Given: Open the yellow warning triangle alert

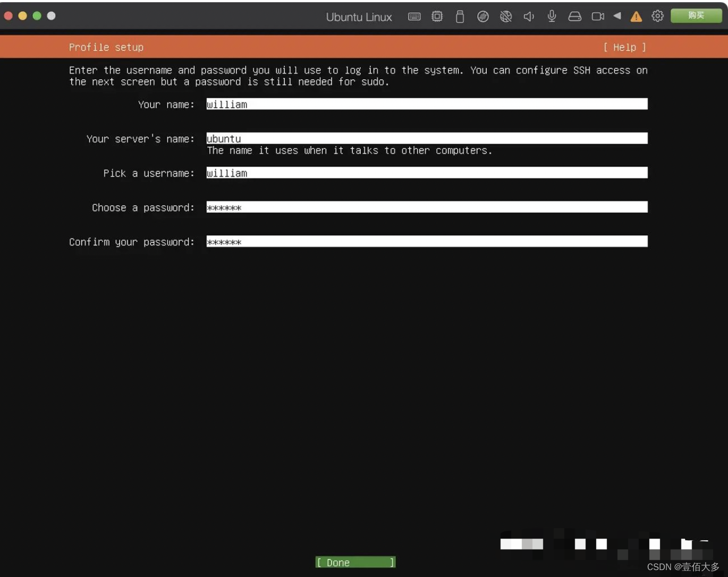Looking at the screenshot, I should point(636,16).
